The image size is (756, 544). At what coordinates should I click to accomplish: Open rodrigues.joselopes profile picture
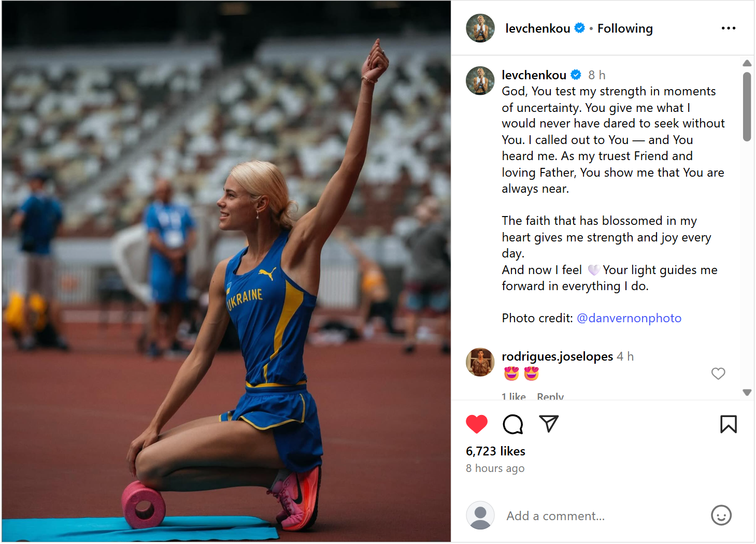(x=480, y=362)
